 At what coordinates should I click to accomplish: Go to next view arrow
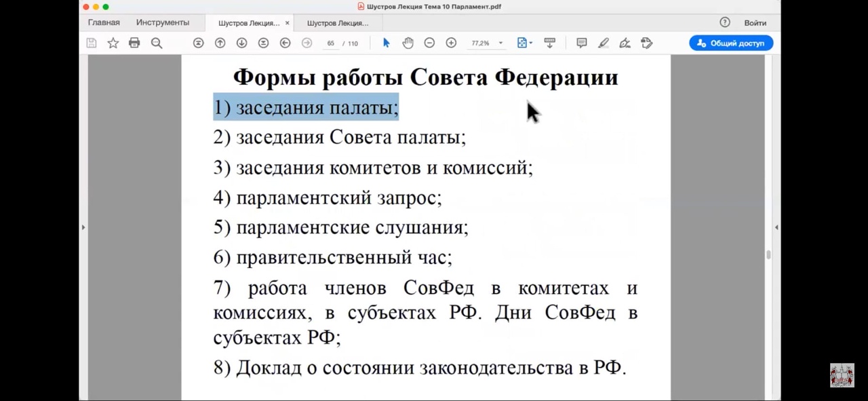click(307, 43)
